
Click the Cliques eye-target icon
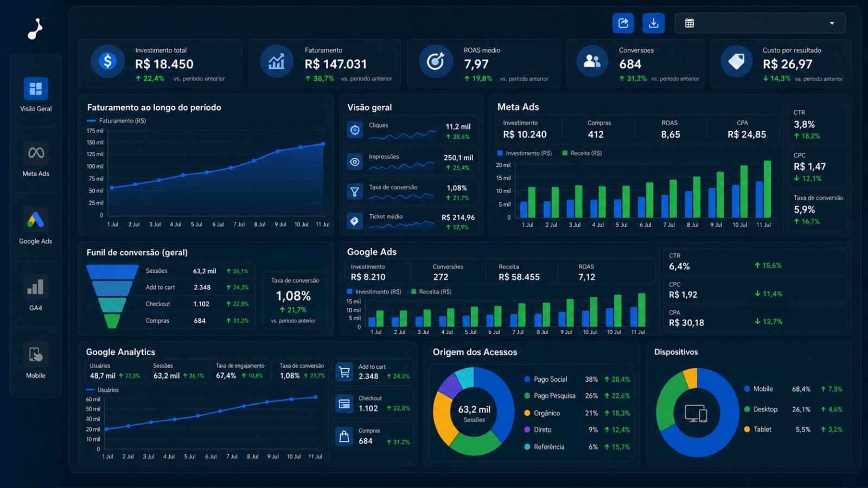pyautogui.click(x=355, y=130)
